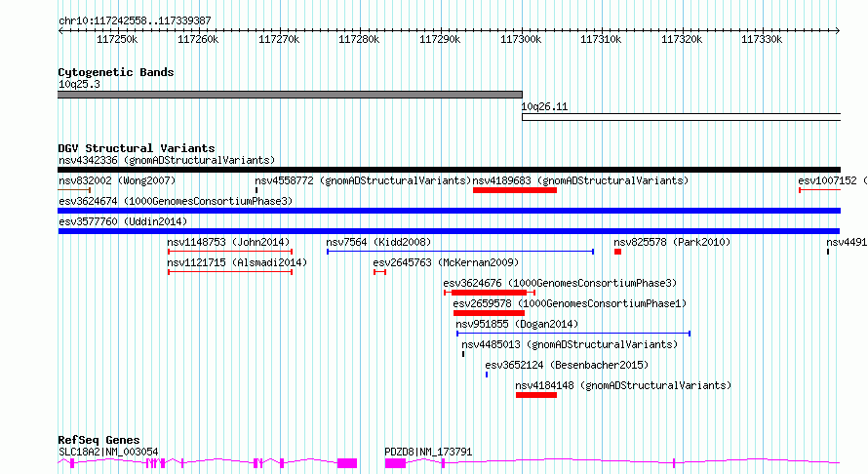Open nsv951855 (Dogan2014) label
Viewport: 868px width, 474px height.
click(x=517, y=324)
